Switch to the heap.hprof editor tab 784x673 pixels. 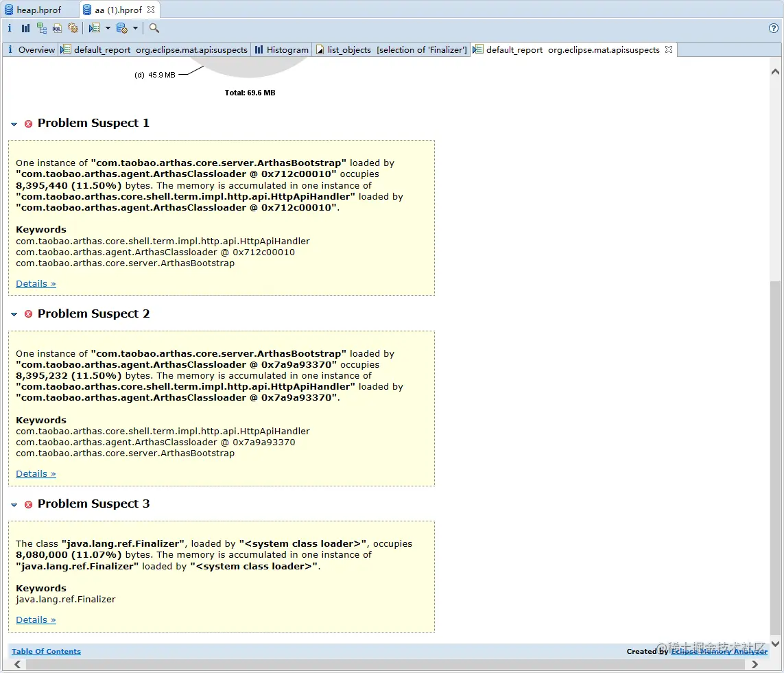tap(33, 10)
